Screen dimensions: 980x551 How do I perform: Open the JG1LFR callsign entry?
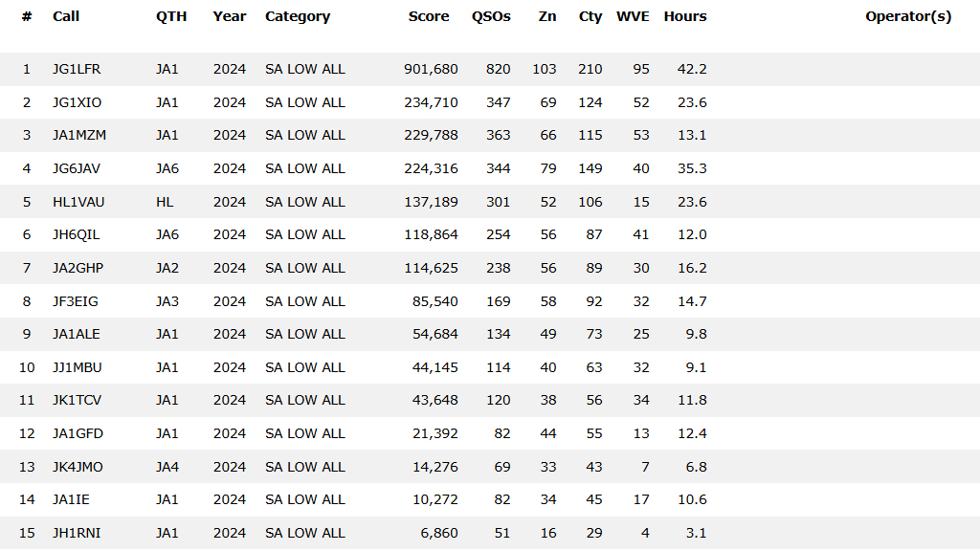point(77,69)
